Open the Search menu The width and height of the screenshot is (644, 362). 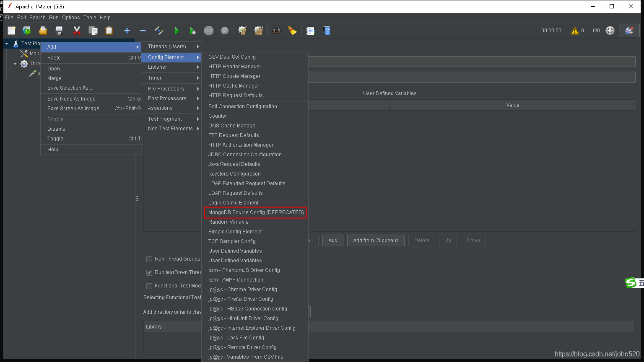point(37,18)
